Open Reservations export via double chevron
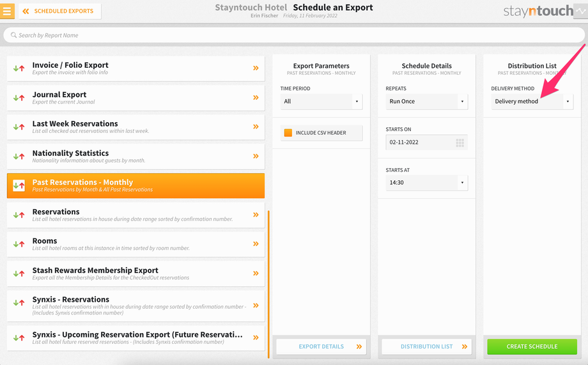Image resolution: width=588 pixels, height=365 pixels. pyautogui.click(x=256, y=215)
